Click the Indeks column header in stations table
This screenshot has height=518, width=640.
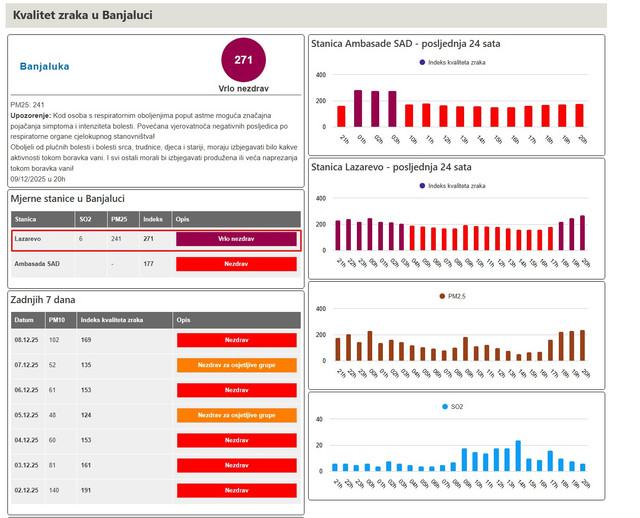(156, 219)
